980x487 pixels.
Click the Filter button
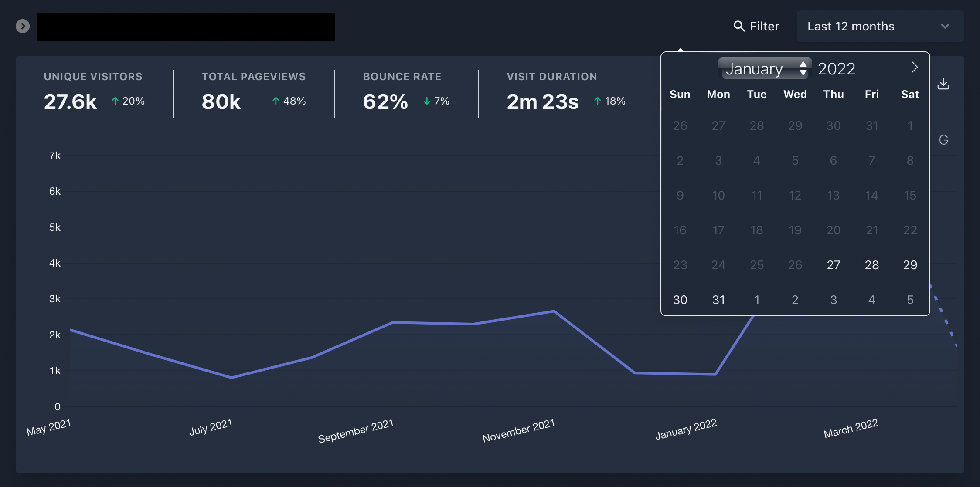tap(756, 26)
